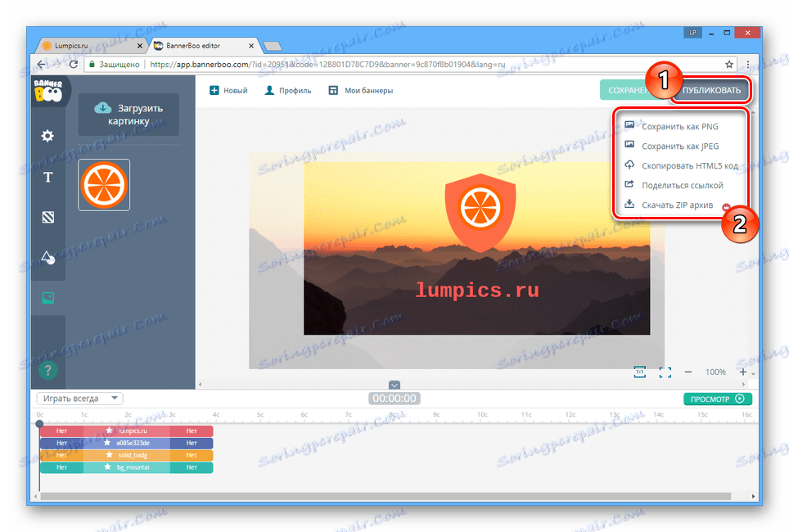The width and height of the screenshot is (789, 532).
Task: Open a new browser tab
Action: pyautogui.click(x=273, y=47)
